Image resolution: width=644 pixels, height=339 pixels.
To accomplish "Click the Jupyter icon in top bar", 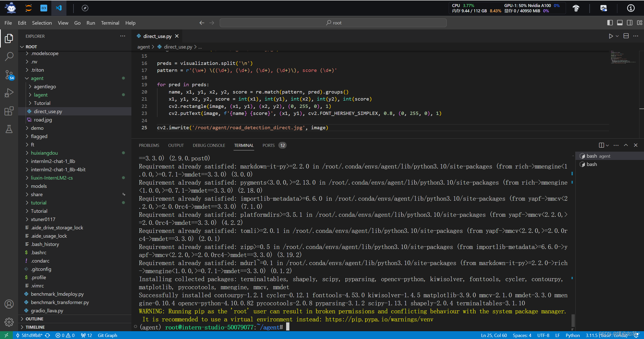I will (28, 8).
